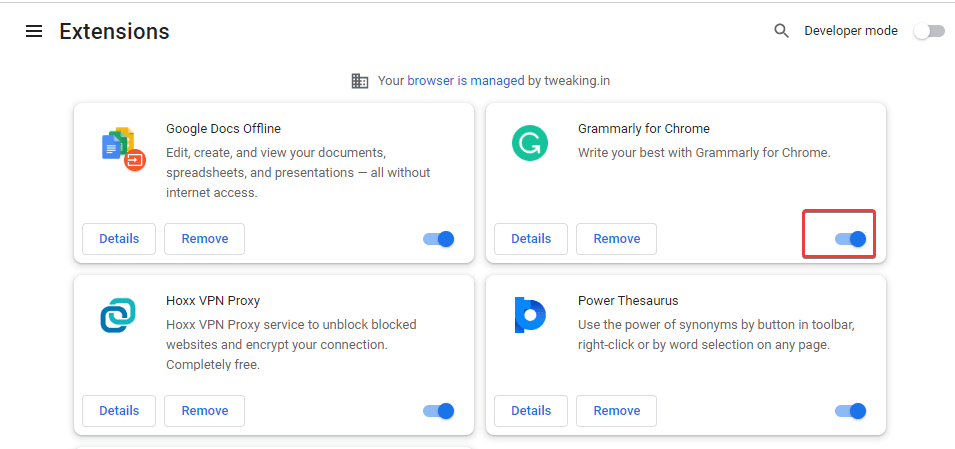Remove Hoxx VPN Proxy extension
Screen dimensions: 955x449
(x=205, y=411)
